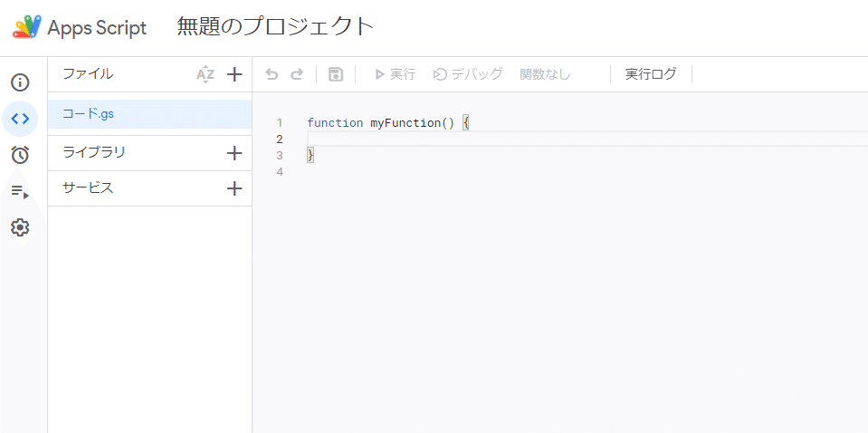868x433 pixels.
Task: Click the Apps Script logo
Action: click(x=28, y=26)
